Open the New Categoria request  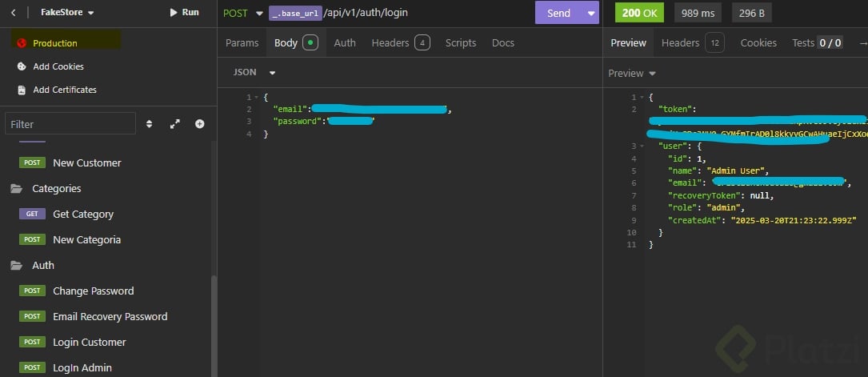tap(87, 239)
